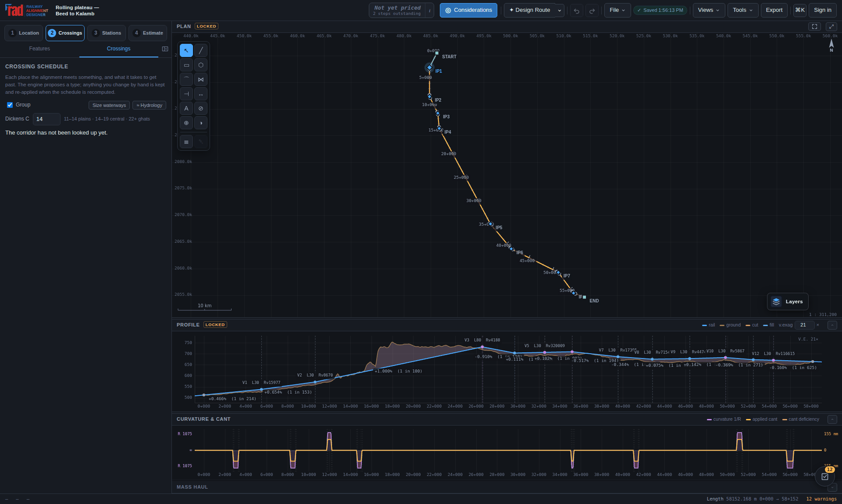Screen dimensions: 842x504
Task: Toggle the curvature 1/R legend
Action: [724, 419]
